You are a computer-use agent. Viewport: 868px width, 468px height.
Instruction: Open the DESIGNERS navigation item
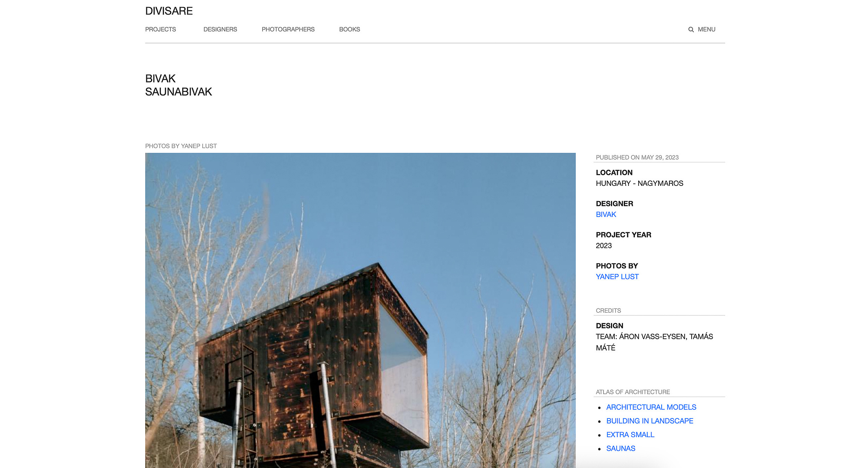[x=220, y=29]
